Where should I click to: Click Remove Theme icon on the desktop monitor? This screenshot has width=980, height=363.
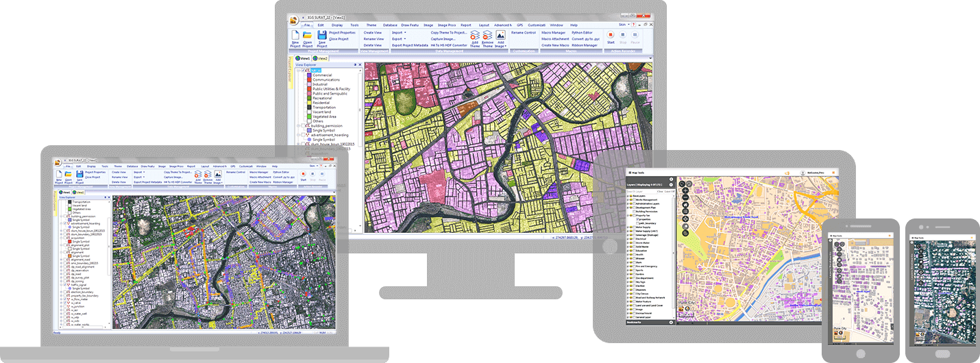(487, 36)
